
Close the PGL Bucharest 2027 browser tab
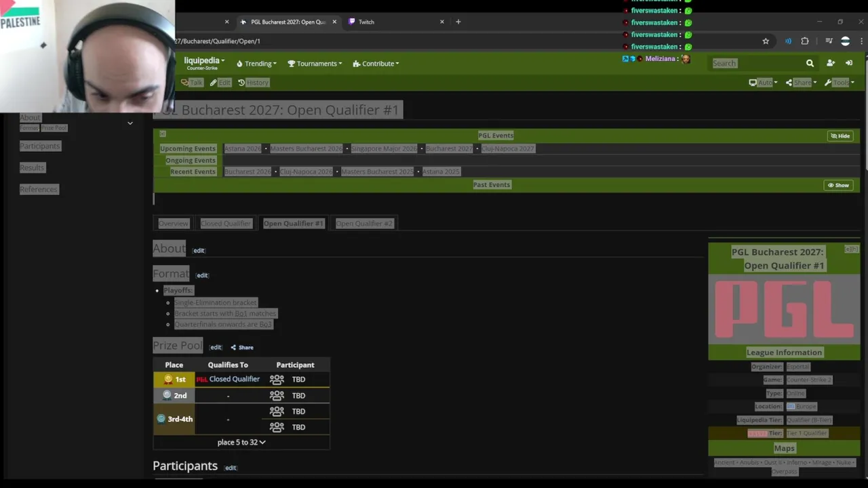334,22
